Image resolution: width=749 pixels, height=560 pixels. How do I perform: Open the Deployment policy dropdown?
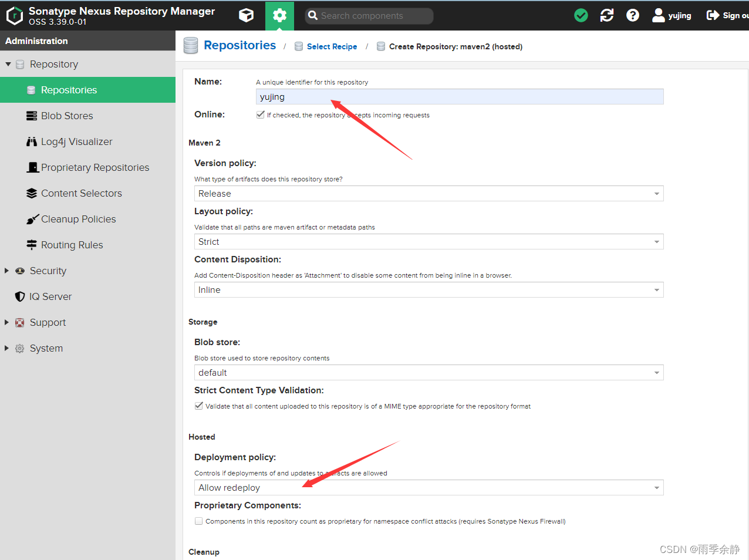429,488
